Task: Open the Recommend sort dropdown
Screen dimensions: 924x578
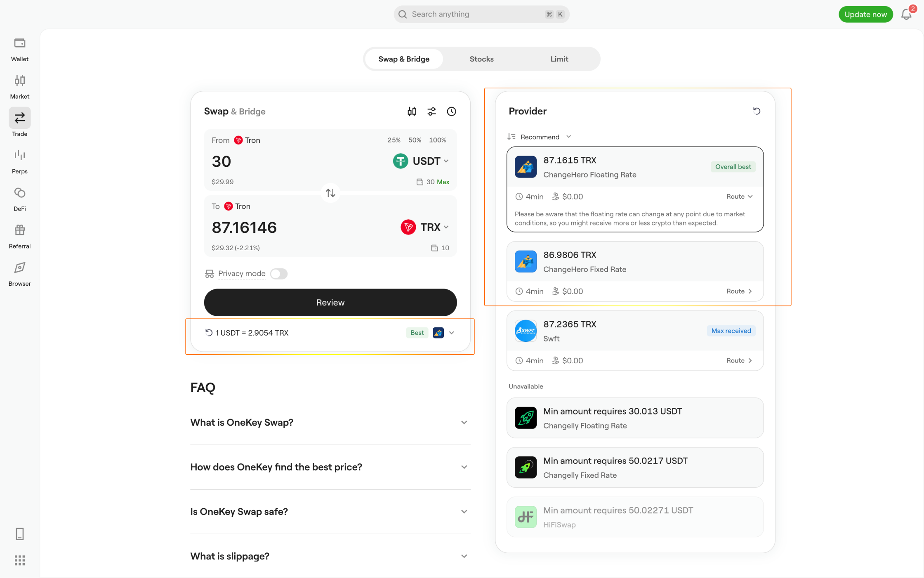Action: [x=539, y=137]
